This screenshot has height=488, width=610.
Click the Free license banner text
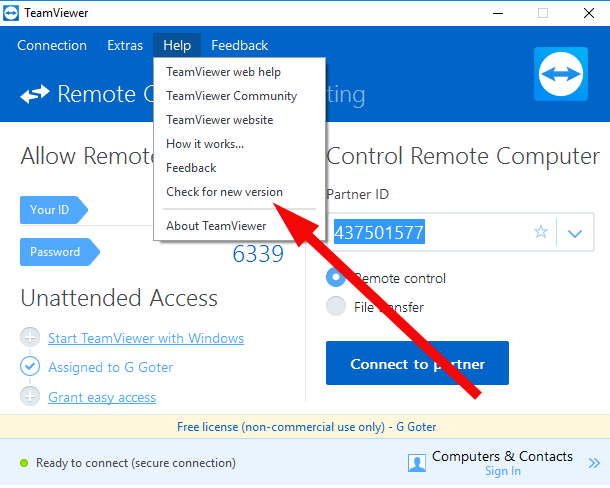(307, 427)
